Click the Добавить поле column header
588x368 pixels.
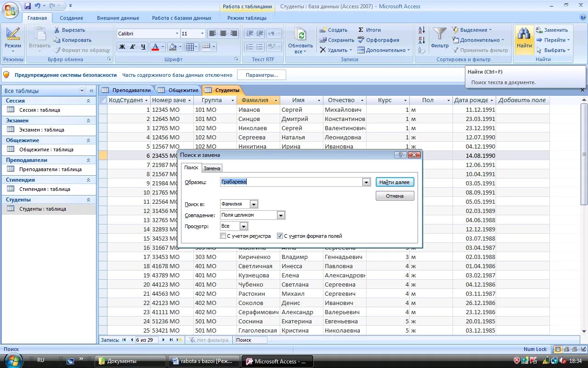coord(522,100)
